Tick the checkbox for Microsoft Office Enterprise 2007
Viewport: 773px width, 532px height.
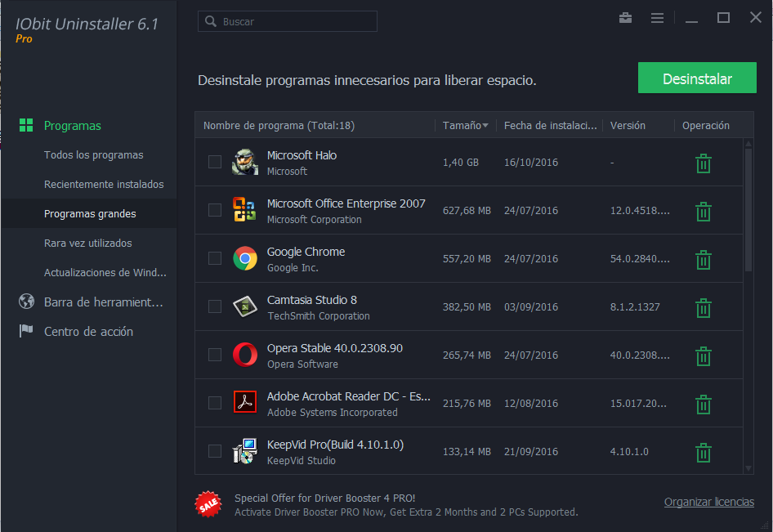pyautogui.click(x=214, y=210)
